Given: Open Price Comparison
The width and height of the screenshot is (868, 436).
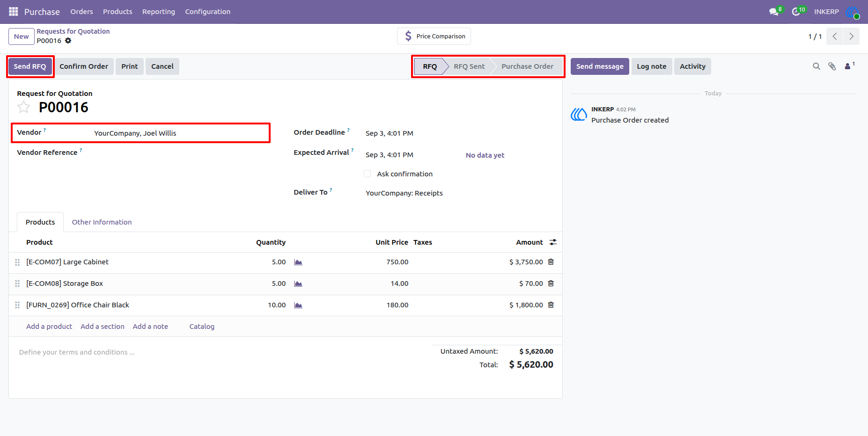Looking at the screenshot, I should coord(434,36).
